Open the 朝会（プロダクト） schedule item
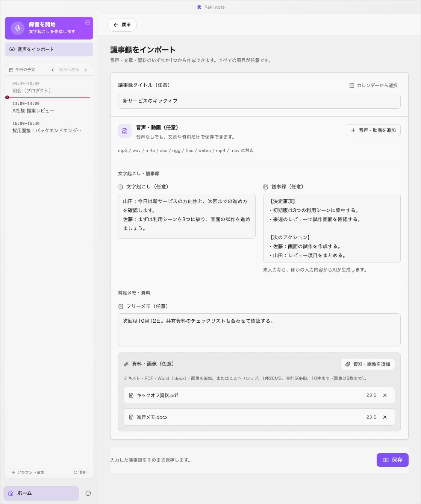The image size is (421, 504). (49, 87)
